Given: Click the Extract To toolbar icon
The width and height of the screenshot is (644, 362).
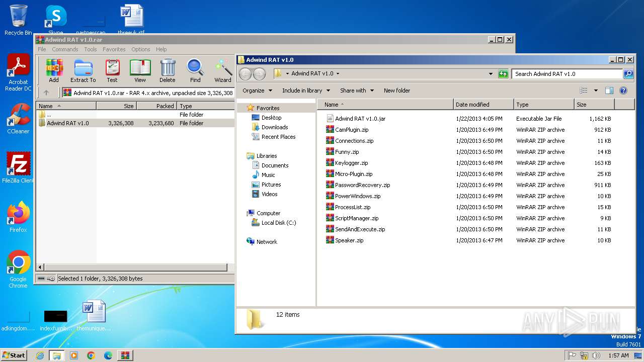Looking at the screenshot, I should point(83,71).
